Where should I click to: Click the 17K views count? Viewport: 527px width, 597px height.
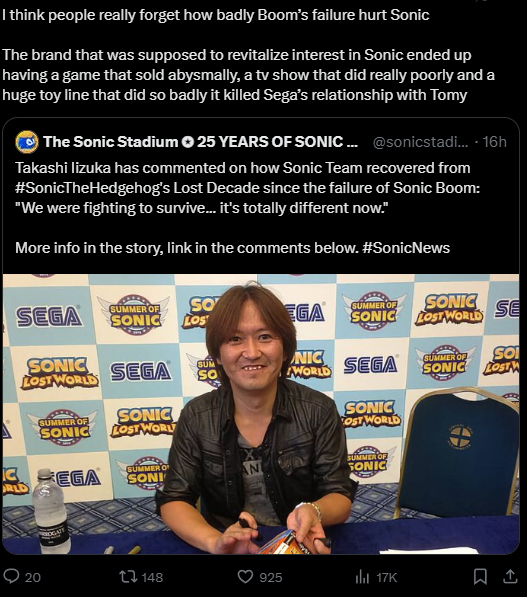pos(386,577)
